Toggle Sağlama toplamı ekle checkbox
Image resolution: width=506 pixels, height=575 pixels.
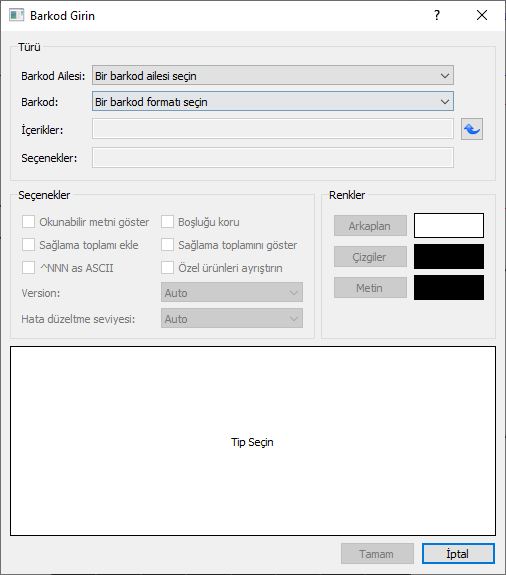(x=29, y=245)
